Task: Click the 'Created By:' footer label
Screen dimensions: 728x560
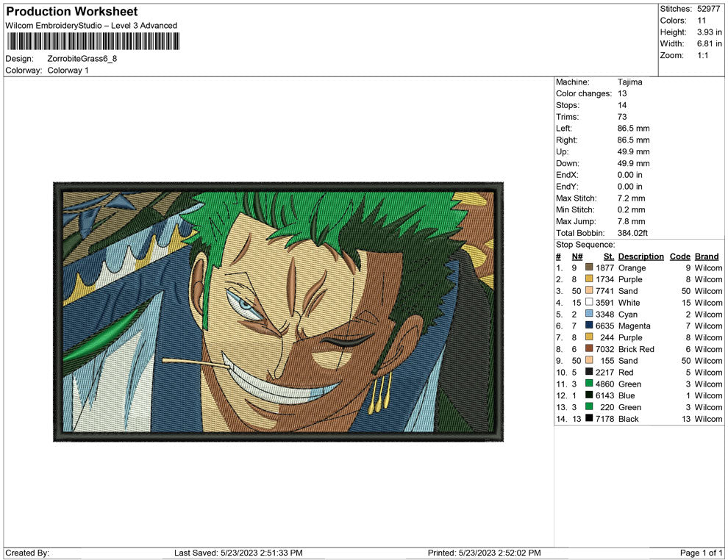Action: 27,553
